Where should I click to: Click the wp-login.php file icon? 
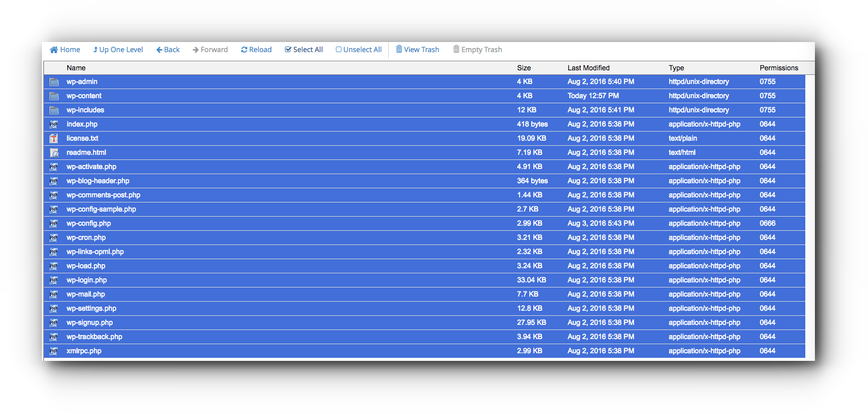point(54,280)
